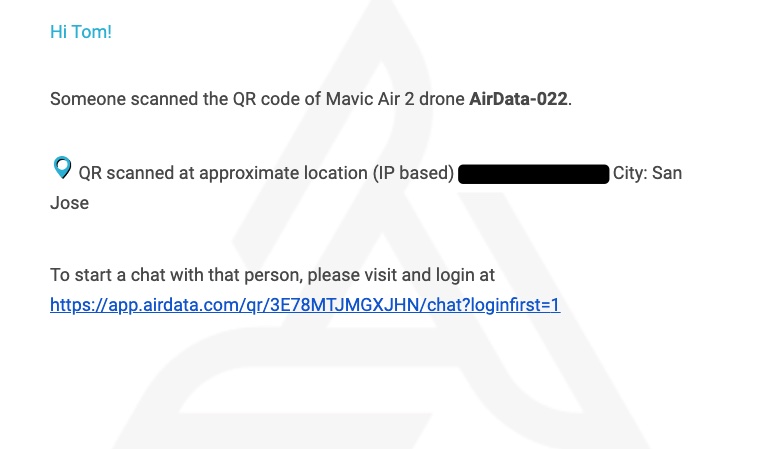Select the bold AirData-022 drone name
The width and height of the screenshot is (763, 449).
[518, 99]
